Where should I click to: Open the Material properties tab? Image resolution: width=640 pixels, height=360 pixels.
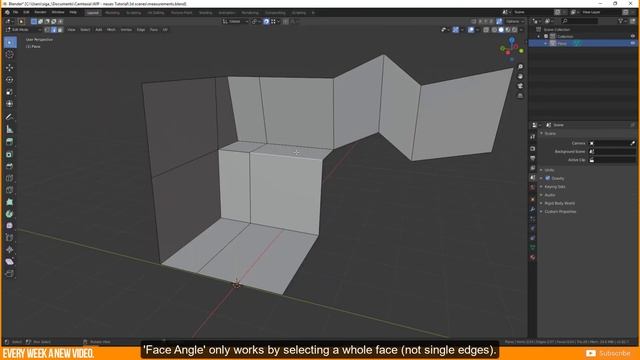(533, 258)
